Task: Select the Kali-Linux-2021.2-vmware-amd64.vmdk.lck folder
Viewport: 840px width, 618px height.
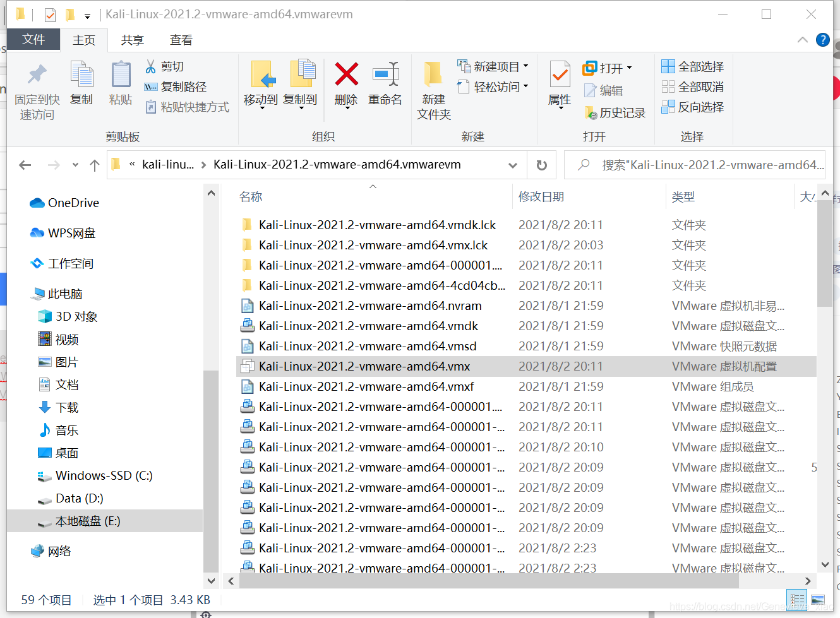Action: coord(377,225)
